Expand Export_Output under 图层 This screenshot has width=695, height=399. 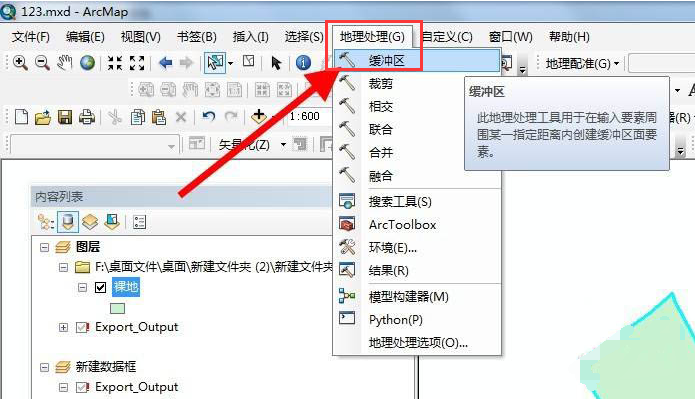tap(63, 328)
